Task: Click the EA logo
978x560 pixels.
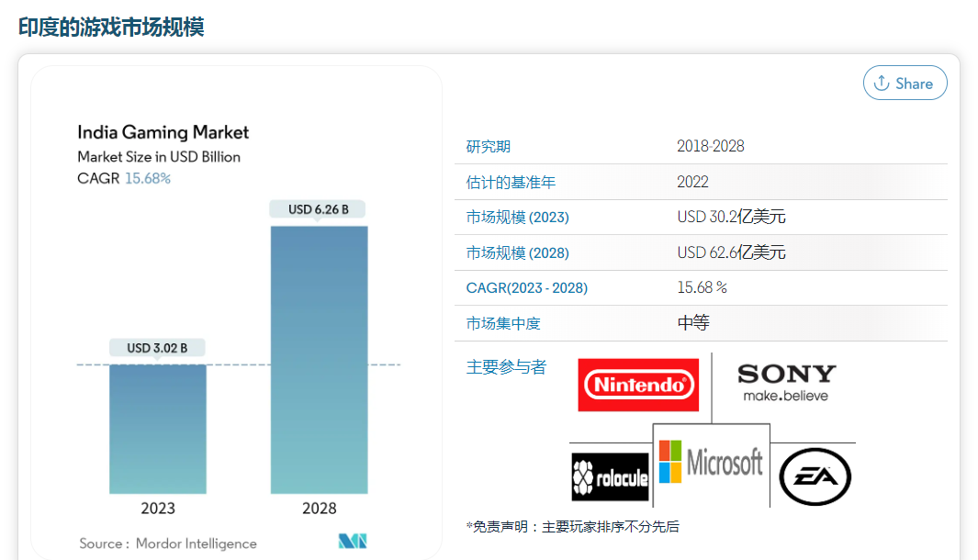Action: click(x=815, y=476)
